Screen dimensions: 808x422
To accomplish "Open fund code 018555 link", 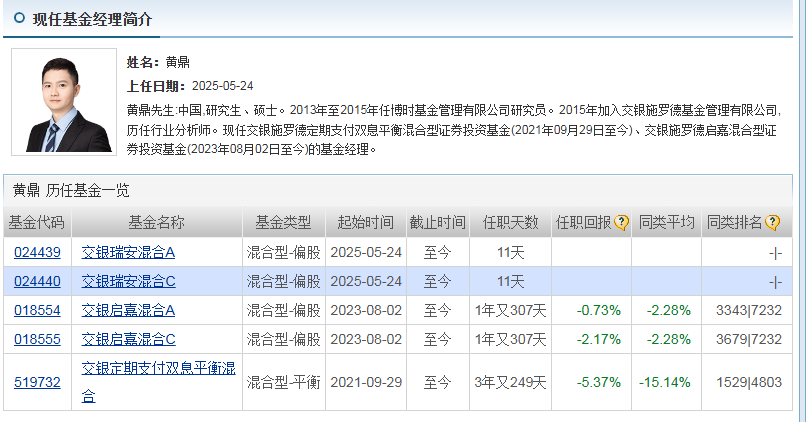I will tap(37, 339).
